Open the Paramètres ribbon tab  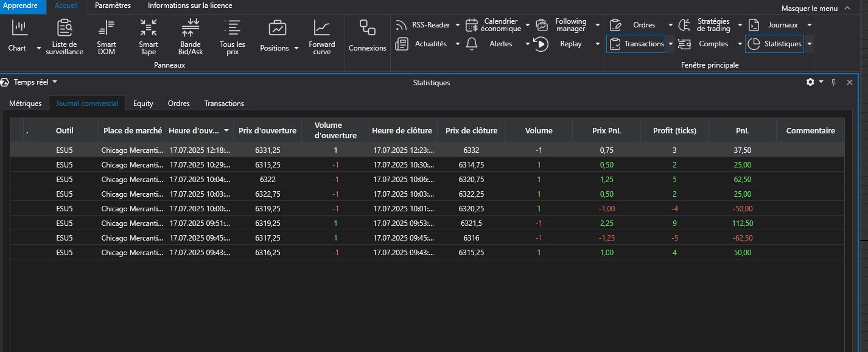(113, 5)
